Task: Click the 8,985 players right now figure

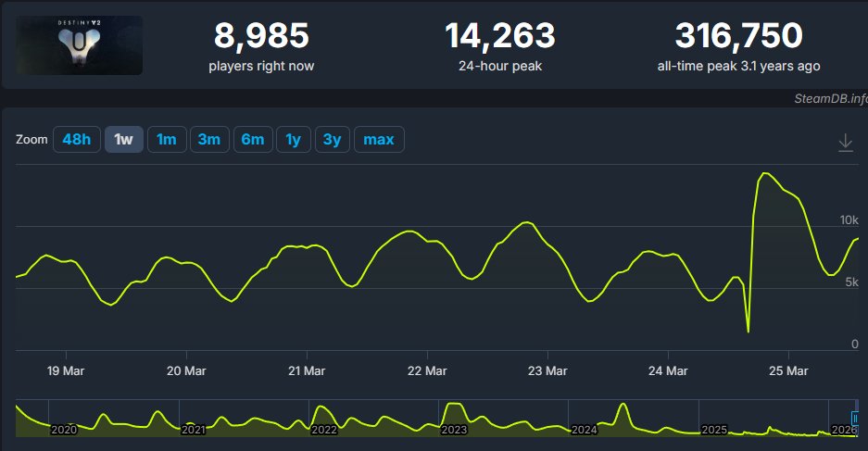Action: click(x=261, y=35)
